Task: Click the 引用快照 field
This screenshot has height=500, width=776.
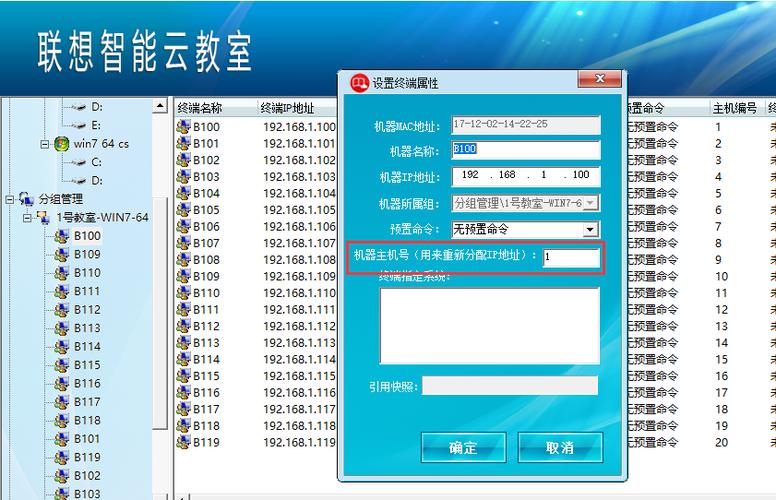Action: click(x=510, y=386)
